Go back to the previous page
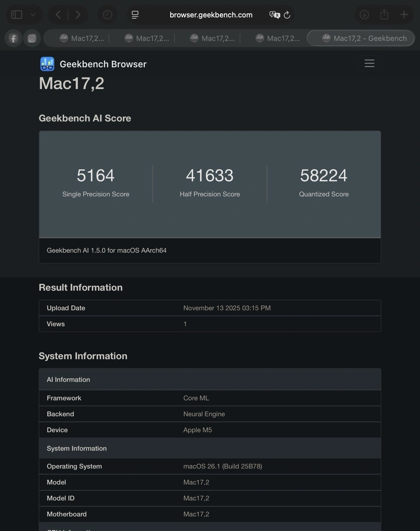This screenshot has width=420, height=531. pyautogui.click(x=58, y=15)
